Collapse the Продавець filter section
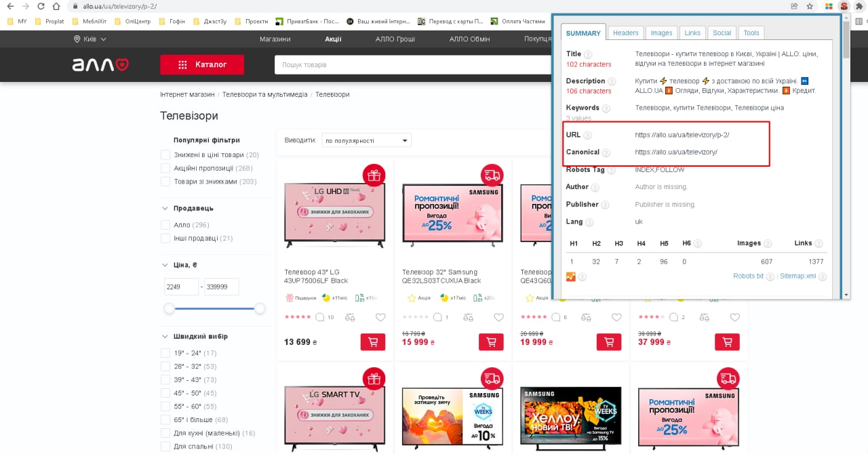868x454 pixels. [165, 209]
